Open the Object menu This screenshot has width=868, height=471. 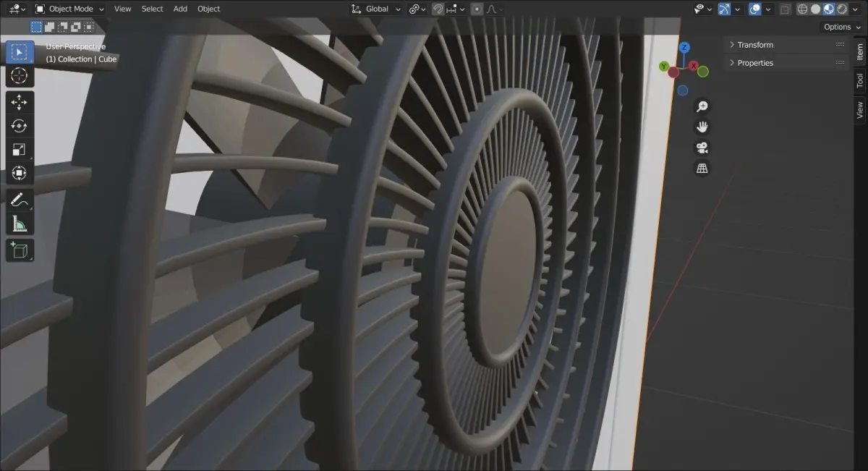coord(208,9)
